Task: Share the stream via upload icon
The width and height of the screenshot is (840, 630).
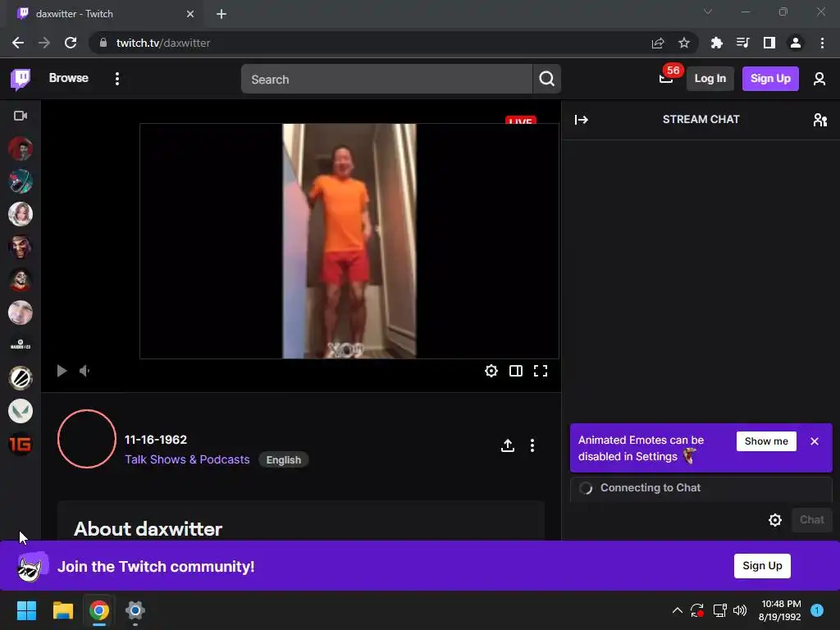Action: click(x=507, y=445)
